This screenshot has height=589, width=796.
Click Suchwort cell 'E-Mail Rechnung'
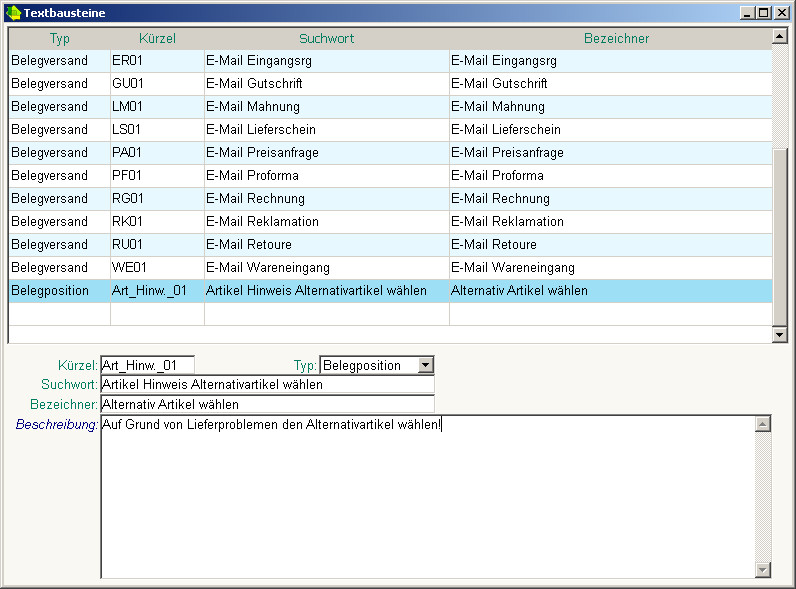pos(327,199)
